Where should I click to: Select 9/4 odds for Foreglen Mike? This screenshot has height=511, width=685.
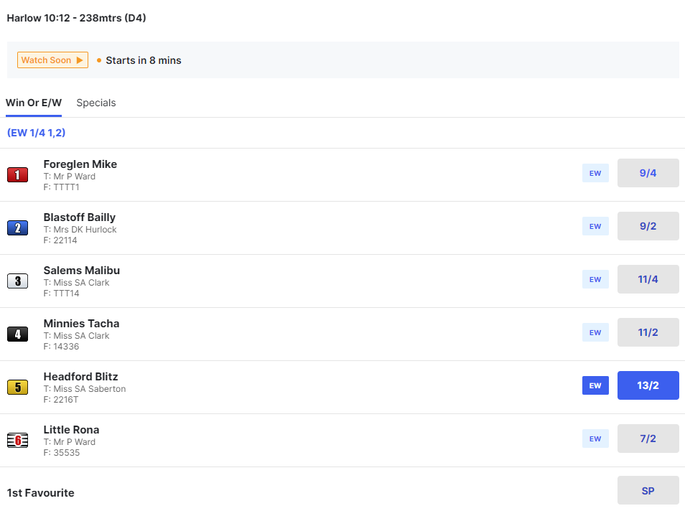648,173
